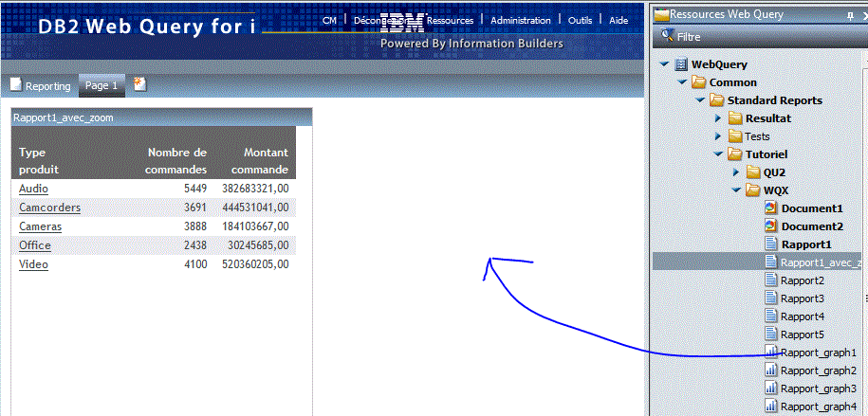
Task: Click the Rapport_graph1 chart icon
Action: pyautogui.click(x=771, y=352)
